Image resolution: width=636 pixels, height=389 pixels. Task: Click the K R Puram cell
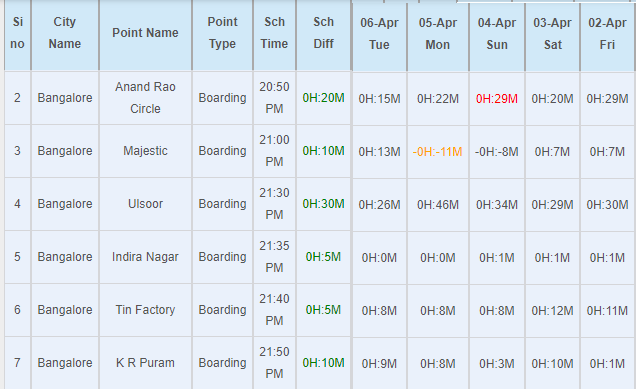point(145,363)
